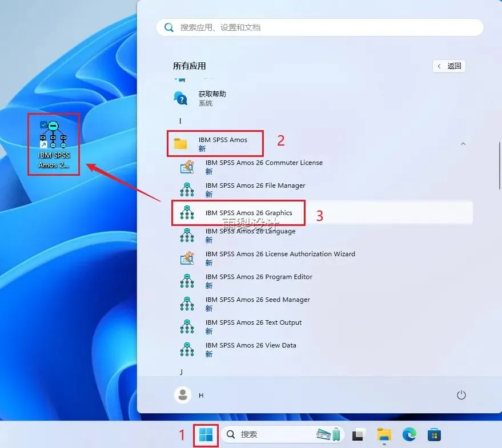Open Microsoft Store from taskbar

pos(435,435)
